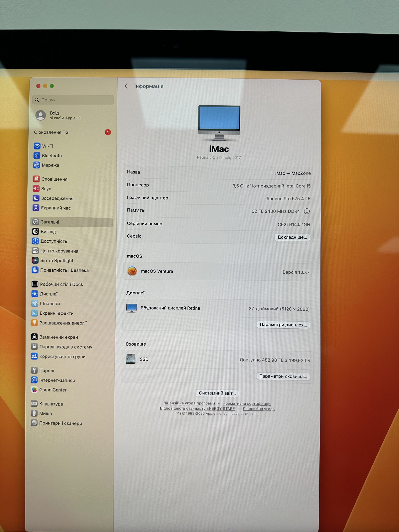Screen dimensions: 399x532
Task: Select Зосередження moon icon
Action: tap(36, 198)
